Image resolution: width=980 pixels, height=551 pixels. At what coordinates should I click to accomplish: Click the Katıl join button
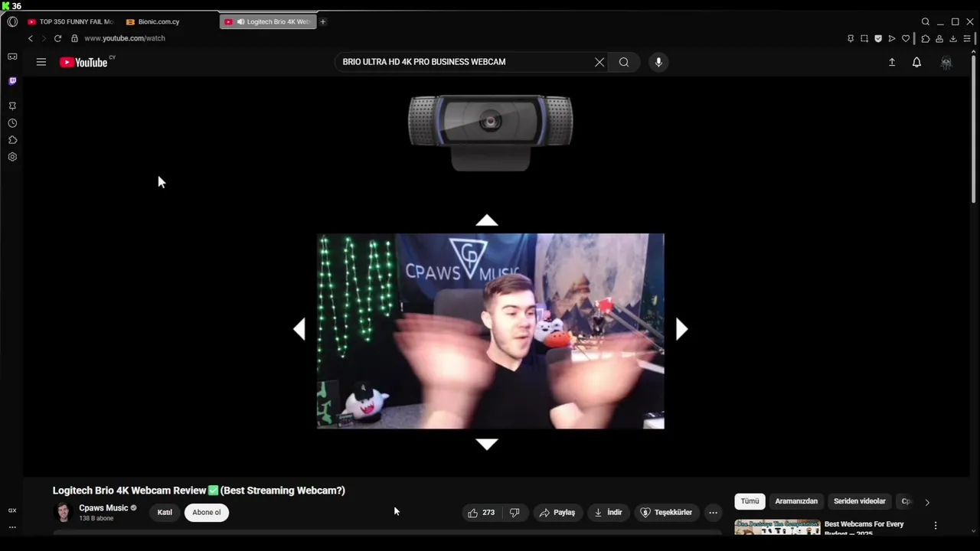point(165,513)
